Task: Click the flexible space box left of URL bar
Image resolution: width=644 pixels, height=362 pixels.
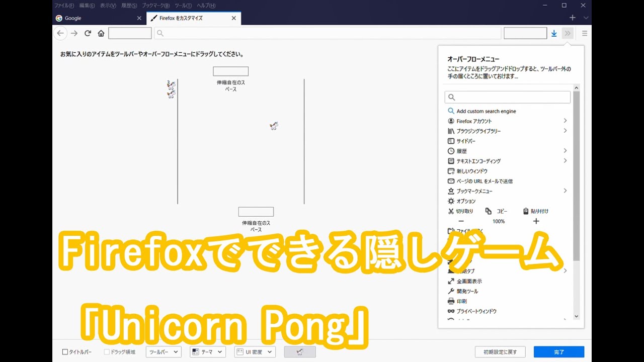Action: pos(130,33)
